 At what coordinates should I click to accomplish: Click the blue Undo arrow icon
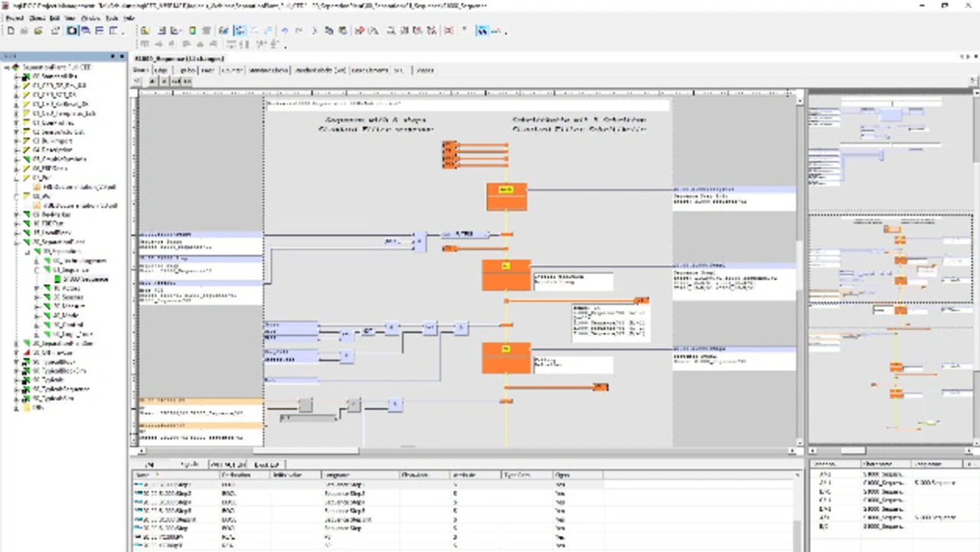pyautogui.click(x=284, y=31)
